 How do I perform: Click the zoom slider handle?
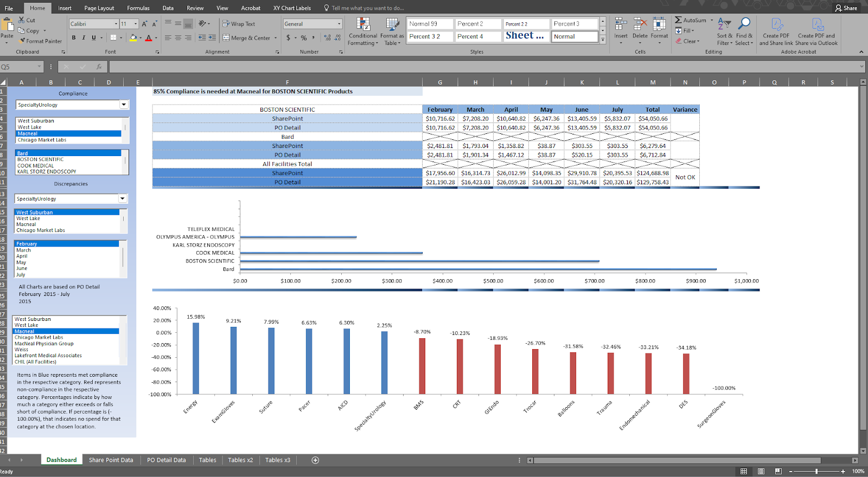point(816,471)
